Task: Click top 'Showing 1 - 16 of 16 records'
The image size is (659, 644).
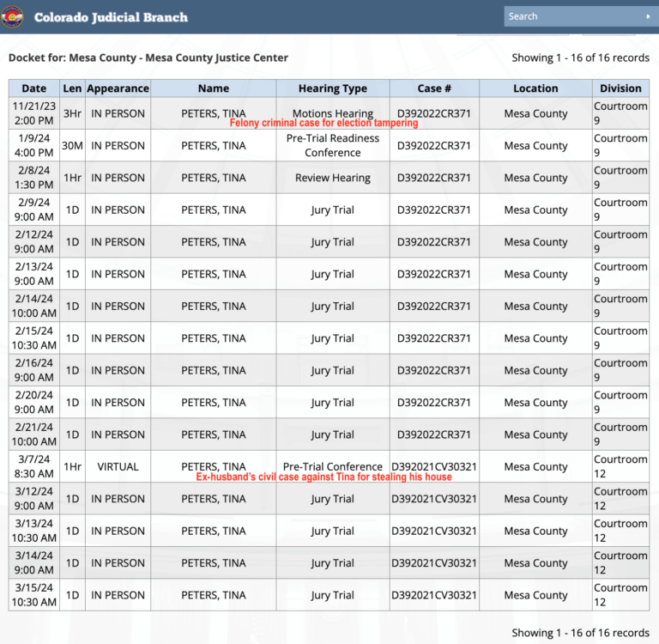Action: click(x=580, y=58)
